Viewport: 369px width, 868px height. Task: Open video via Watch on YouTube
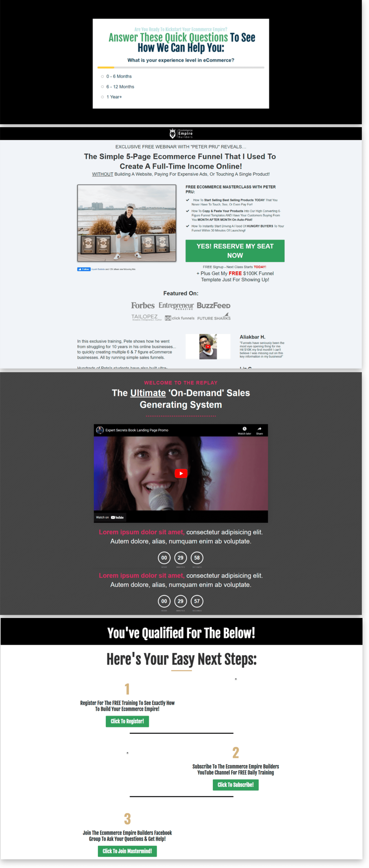tap(110, 517)
